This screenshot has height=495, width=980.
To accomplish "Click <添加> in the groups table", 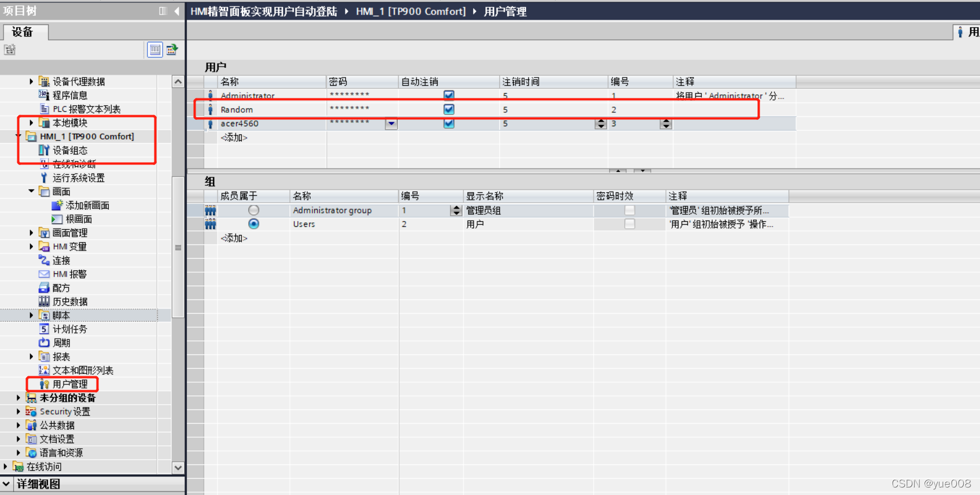I will point(234,239).
